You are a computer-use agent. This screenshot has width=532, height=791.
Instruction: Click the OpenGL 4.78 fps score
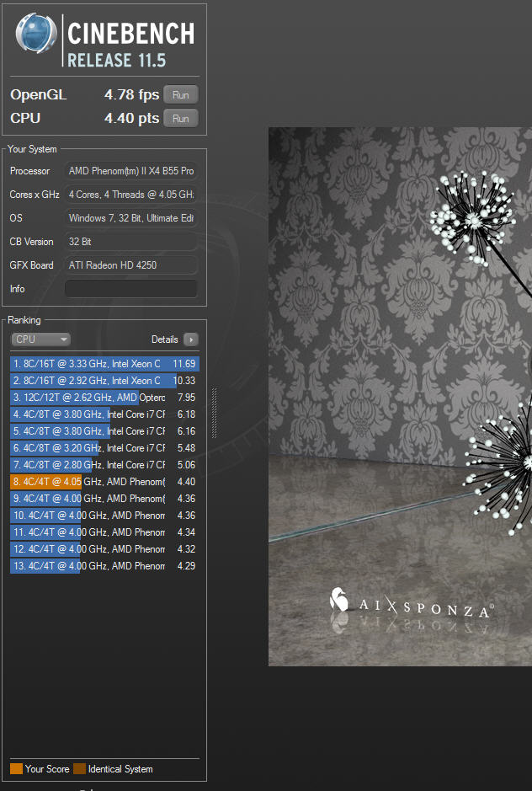coord(131,95)
